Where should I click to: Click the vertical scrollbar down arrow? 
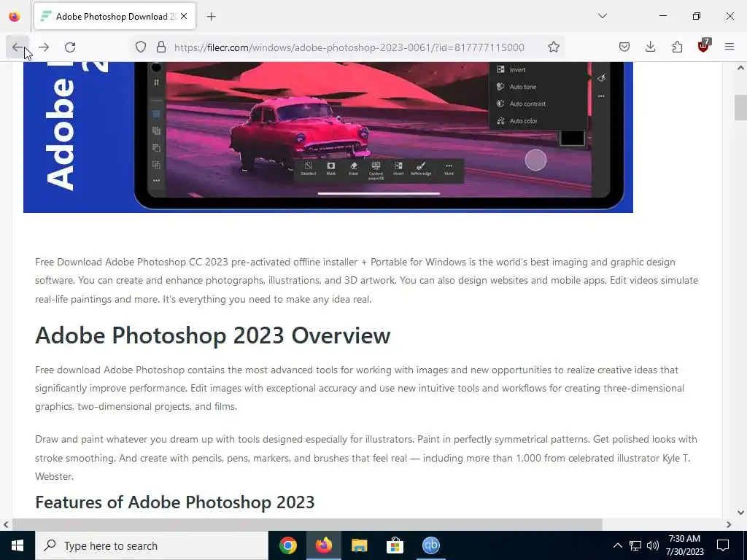coord(740,513)
